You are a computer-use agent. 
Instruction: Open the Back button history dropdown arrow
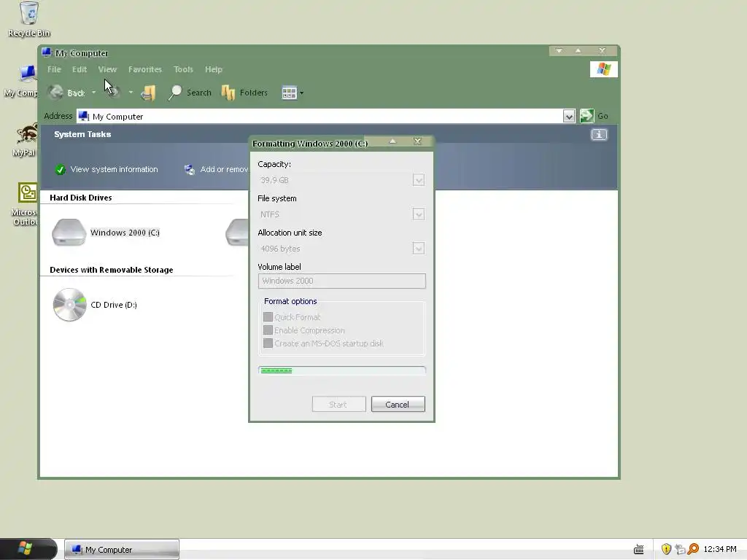tap(94, 93)
